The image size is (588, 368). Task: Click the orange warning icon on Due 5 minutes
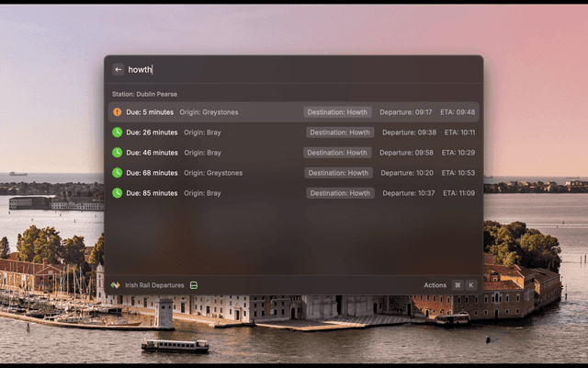[117, 112]
